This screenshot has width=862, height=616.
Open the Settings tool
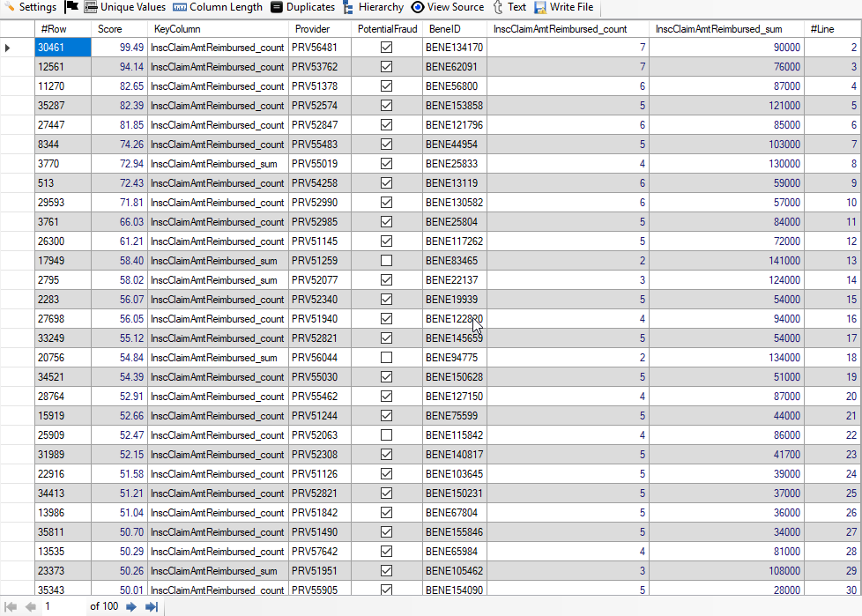30,7
